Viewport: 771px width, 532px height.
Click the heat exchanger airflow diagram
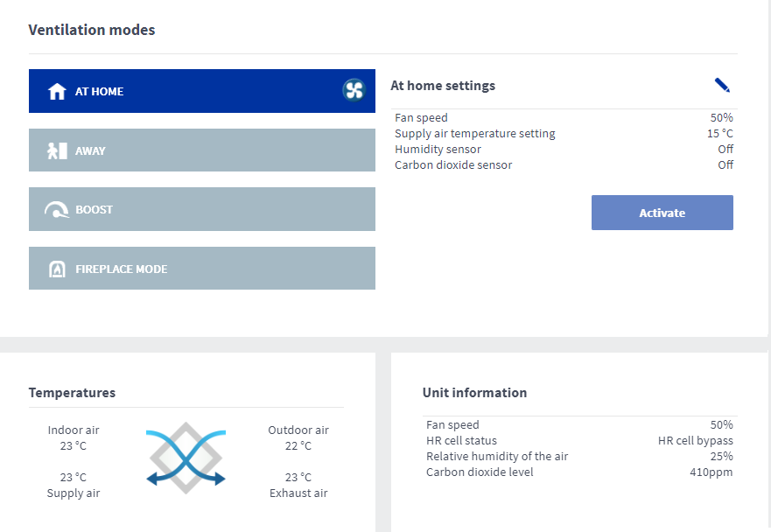click(x=186, y=458)
